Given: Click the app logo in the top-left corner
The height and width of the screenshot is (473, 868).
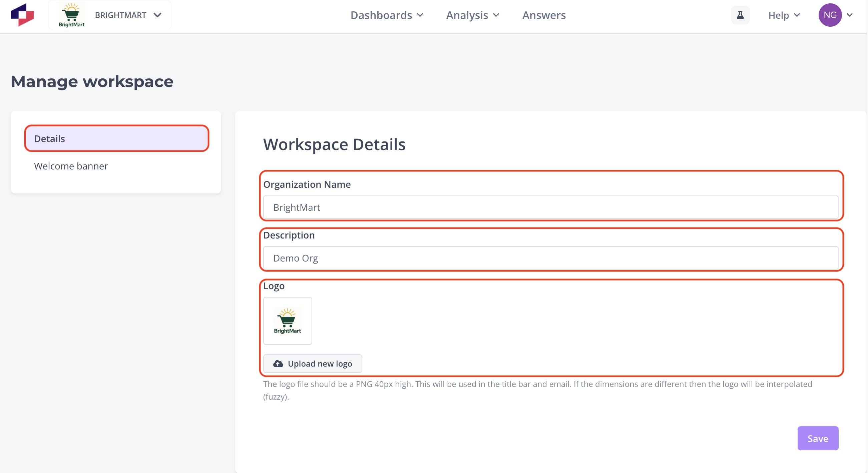Looking at the screenshot, I should coord(22,15).
